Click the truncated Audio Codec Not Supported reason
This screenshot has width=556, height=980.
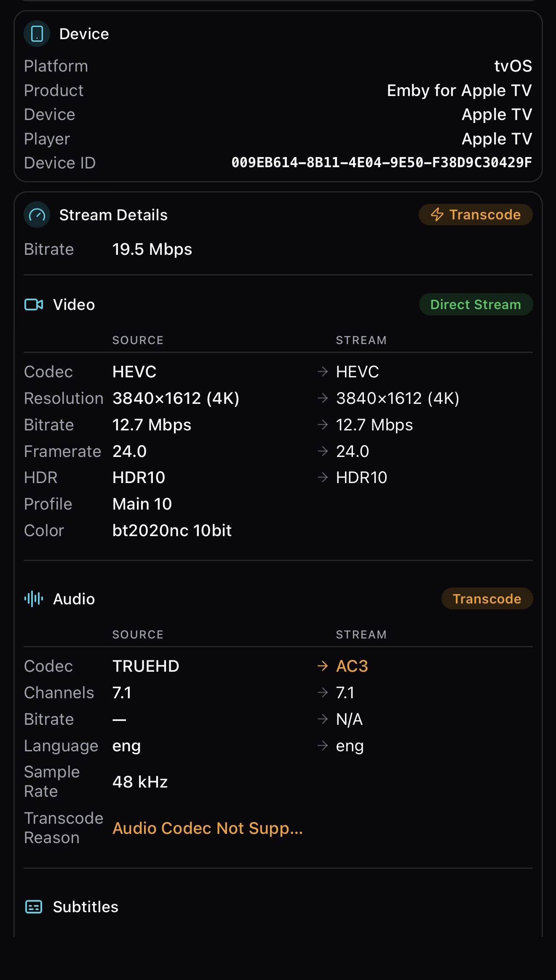pyautogui.click(x=207, y=828)
